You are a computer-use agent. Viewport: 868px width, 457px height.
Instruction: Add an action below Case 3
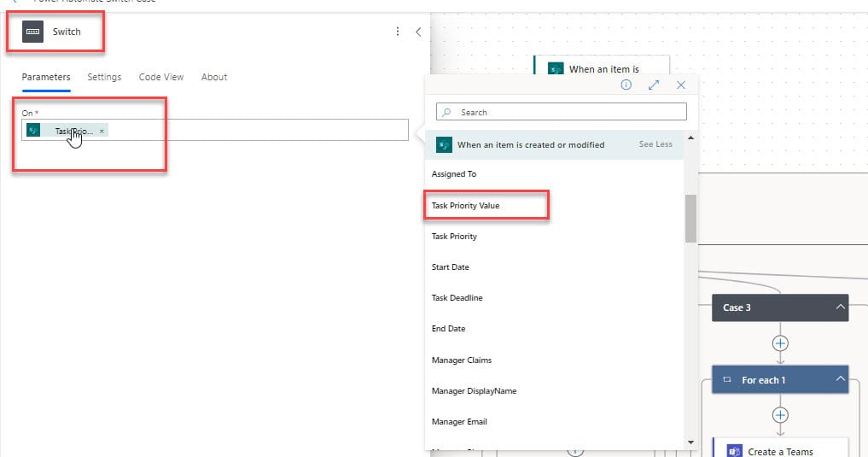(x=780, y=343)
